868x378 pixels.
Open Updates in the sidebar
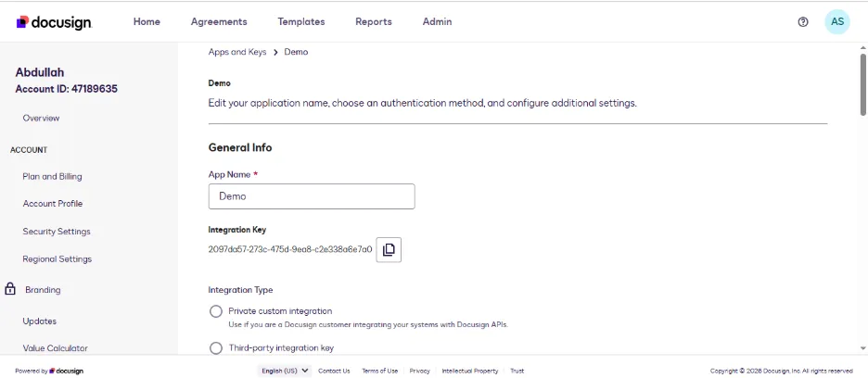[x=39, y=321]
